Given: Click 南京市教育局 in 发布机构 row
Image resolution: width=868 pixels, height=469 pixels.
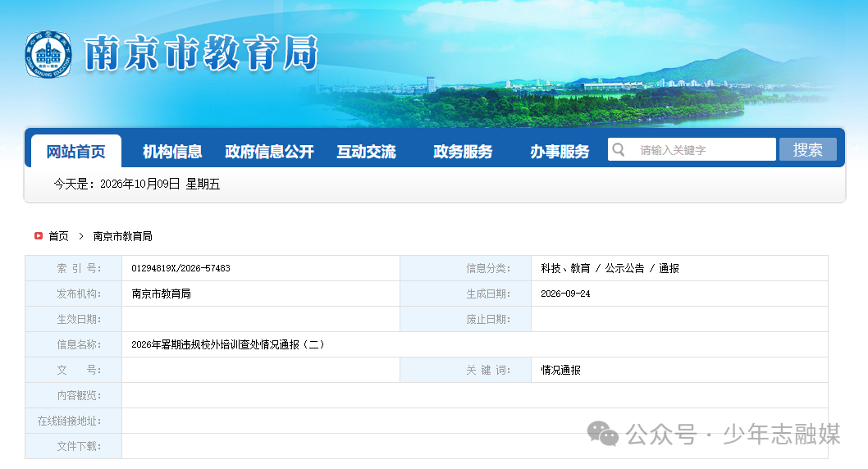Looking at the screenshot, I should click(x=161, y=294).
